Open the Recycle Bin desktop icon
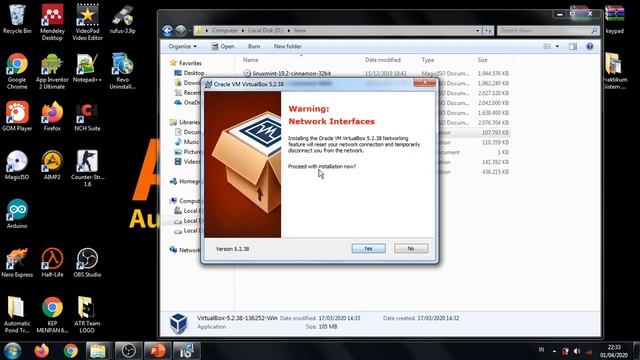The height and width of the screenshot is (360, 640). click(17, 19)
